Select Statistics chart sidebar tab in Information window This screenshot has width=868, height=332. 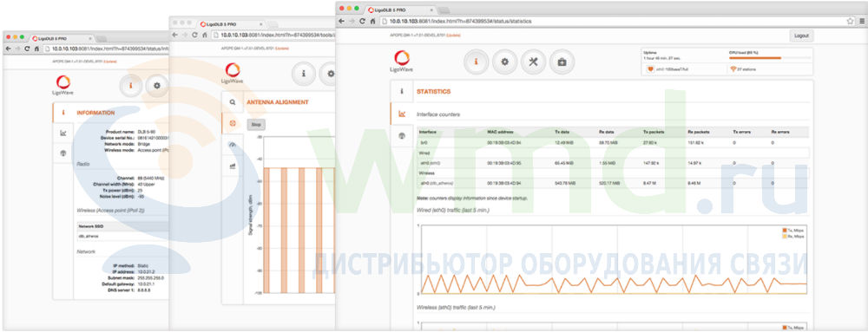click(63, 133)
